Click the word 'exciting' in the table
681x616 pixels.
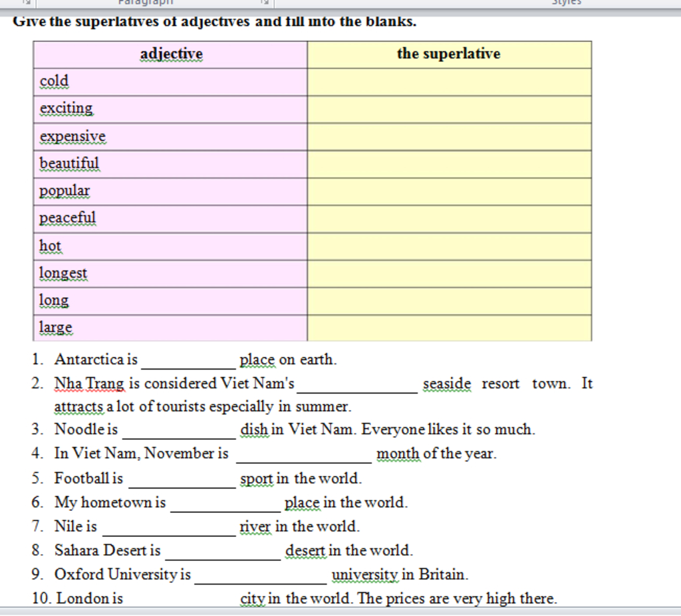pyautogui.click(x=67, y=108)
